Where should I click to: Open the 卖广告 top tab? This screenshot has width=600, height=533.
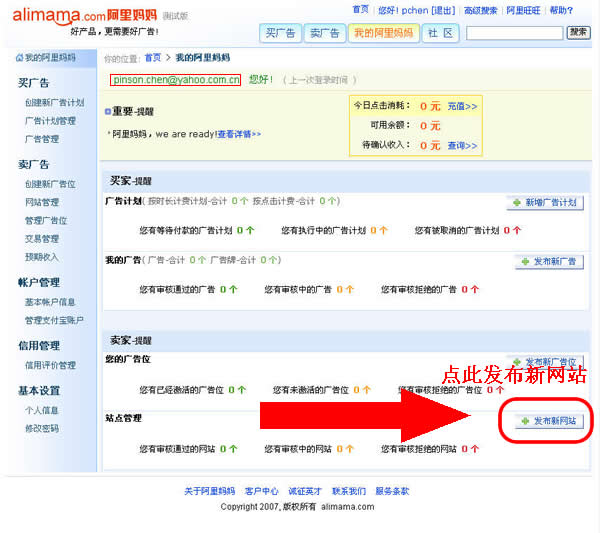325,33
